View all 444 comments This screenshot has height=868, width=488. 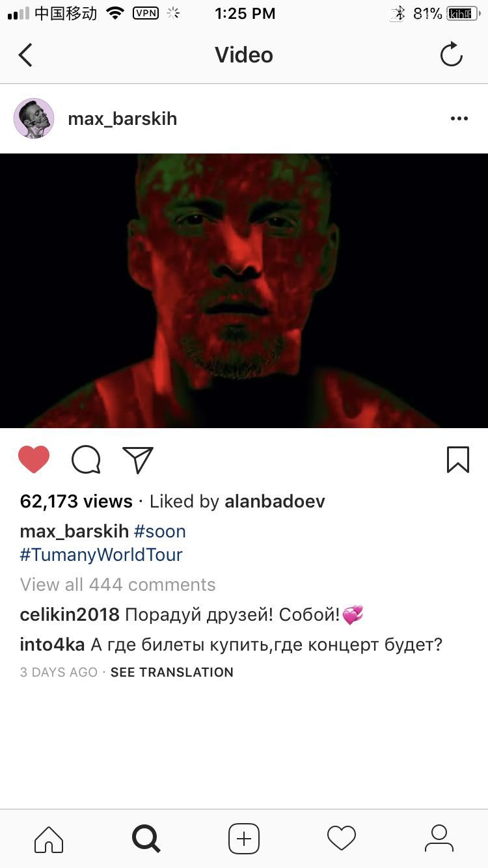pos(118,584)
